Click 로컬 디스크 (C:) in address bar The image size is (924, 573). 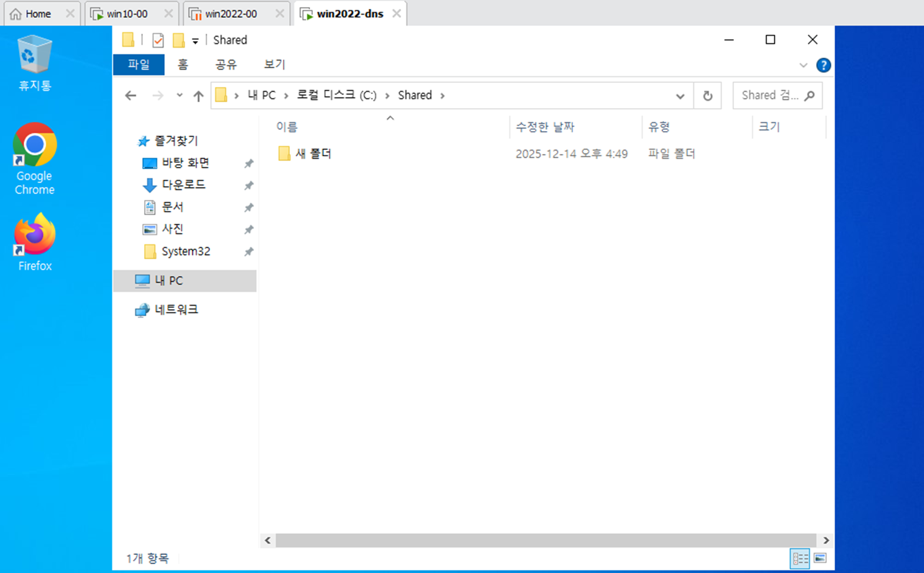[x=336, y=95]
